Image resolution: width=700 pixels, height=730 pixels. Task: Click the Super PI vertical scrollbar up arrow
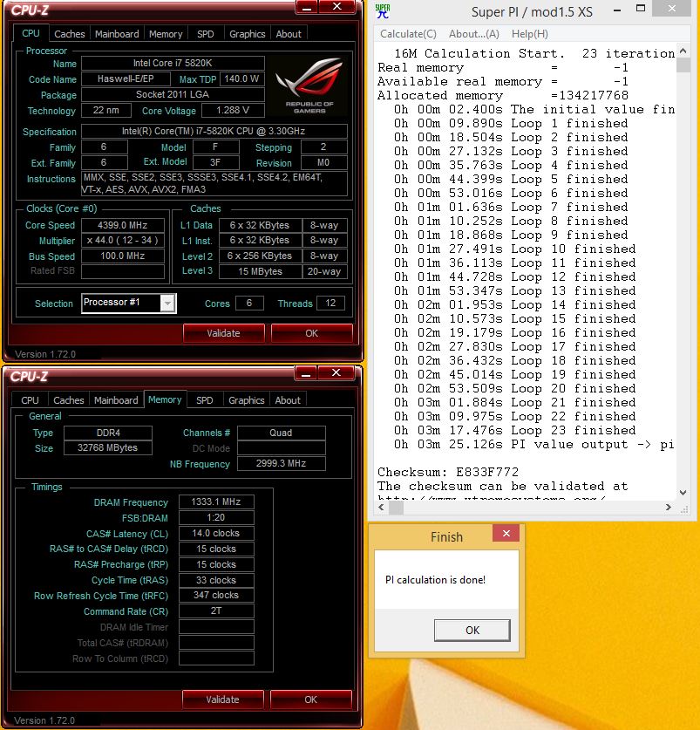pos(683,51)
